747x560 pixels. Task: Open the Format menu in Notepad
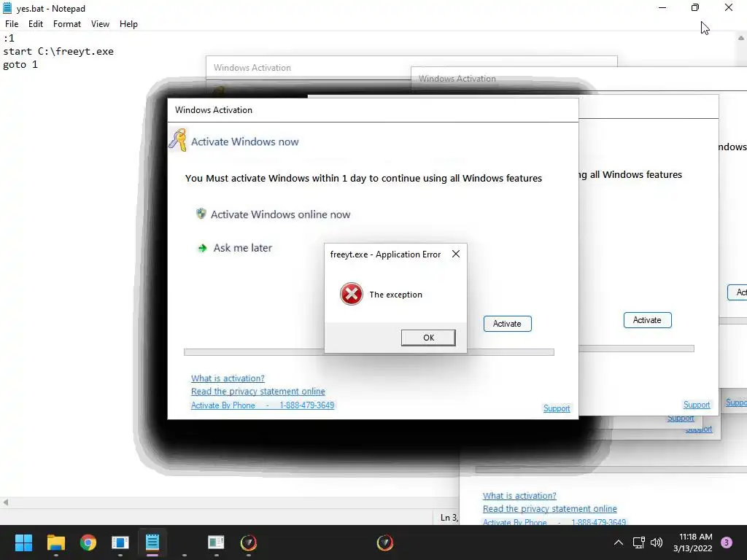click(66, 24)
